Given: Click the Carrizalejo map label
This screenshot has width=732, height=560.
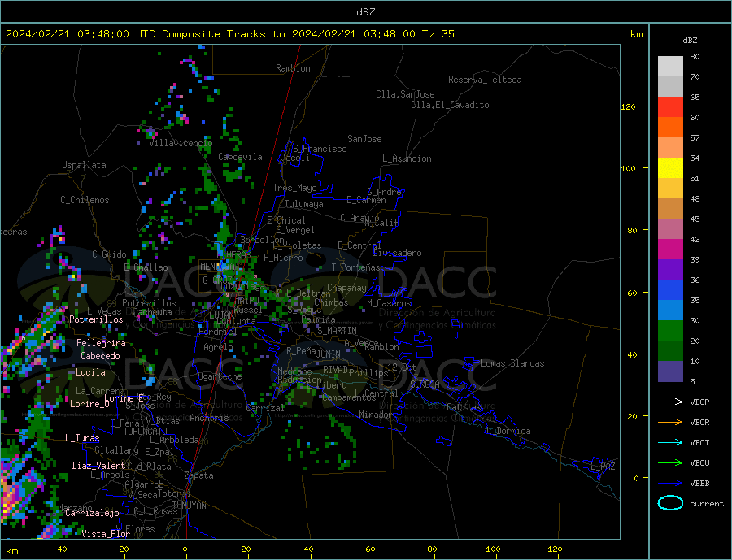Looking at the screenshot, I should pyautogui.click(x=92, y=514).
